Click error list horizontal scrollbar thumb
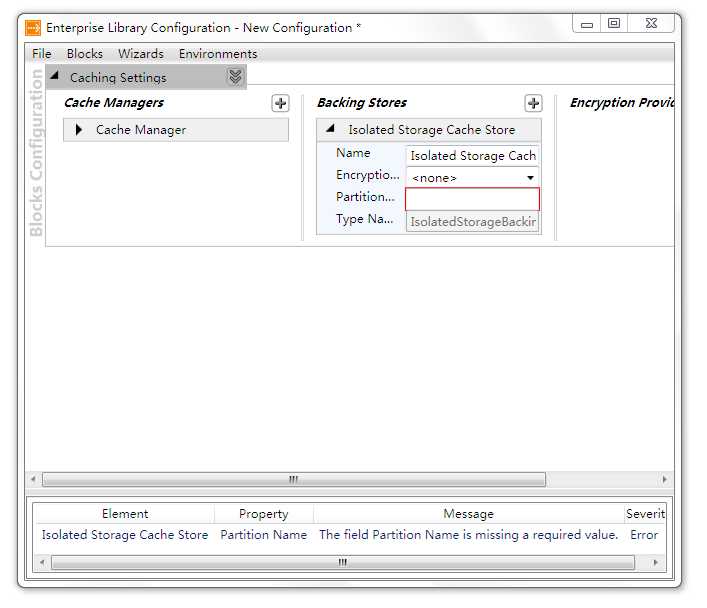Image resolution: width=707 pixels, height=608 pixels. click(343, 562)
